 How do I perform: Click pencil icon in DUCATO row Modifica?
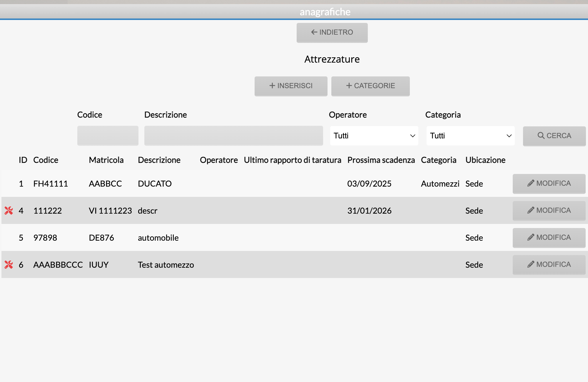pyautogui.click(x=531, y=183)
